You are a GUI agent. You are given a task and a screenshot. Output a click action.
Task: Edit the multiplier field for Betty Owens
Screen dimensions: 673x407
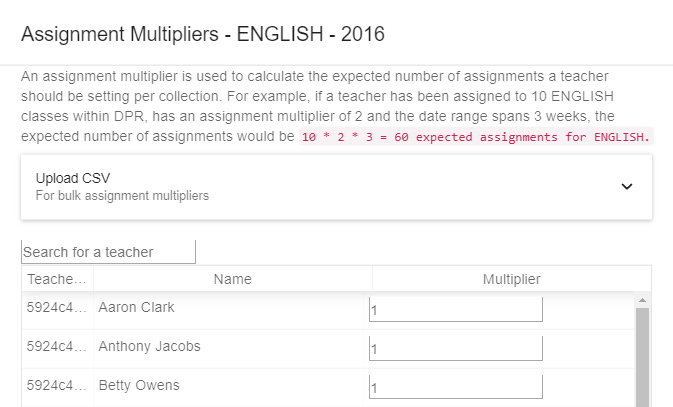click(x=455, y=386)
